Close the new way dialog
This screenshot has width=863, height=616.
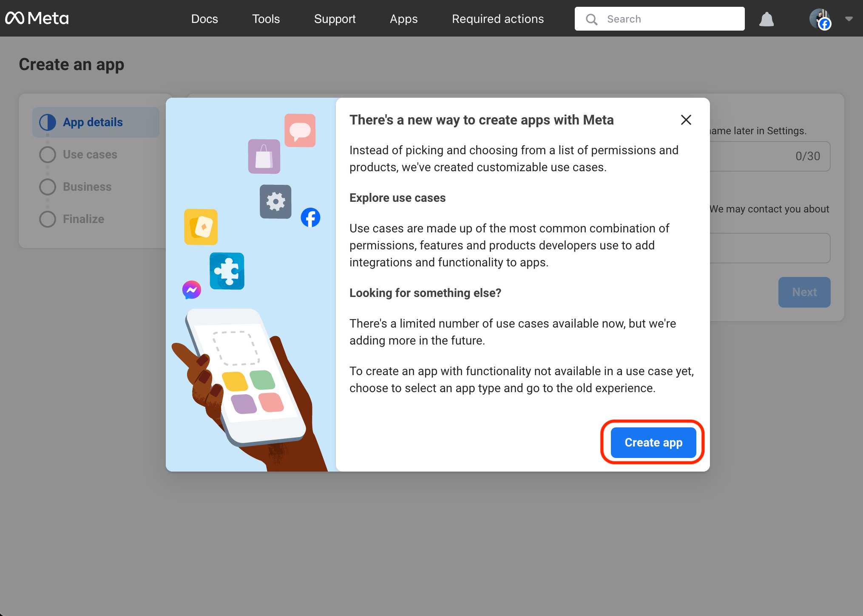point(686,120)
